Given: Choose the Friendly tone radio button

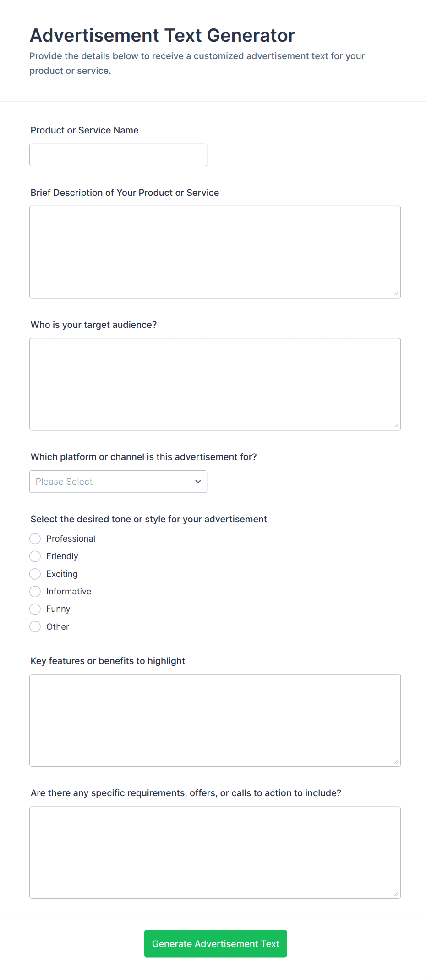Looking at the screenshot, I should [35, 556].
